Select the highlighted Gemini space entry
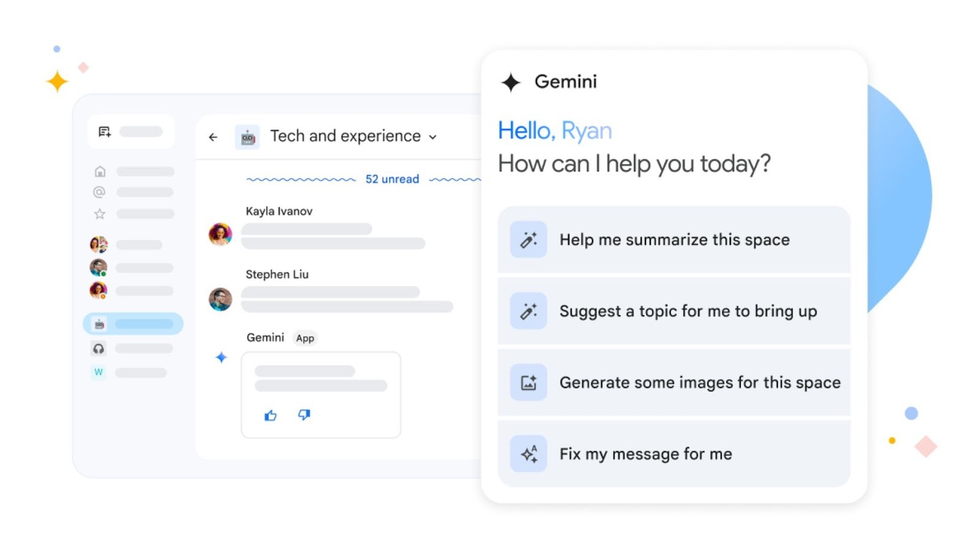This screenshot has height=551, width=980. click(x=133, y=323)
